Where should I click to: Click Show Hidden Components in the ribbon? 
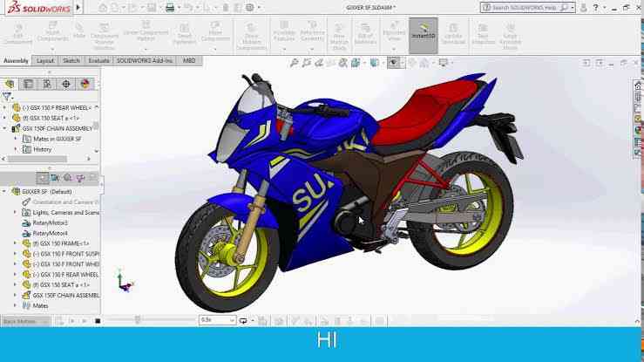(x=251, y=37)
